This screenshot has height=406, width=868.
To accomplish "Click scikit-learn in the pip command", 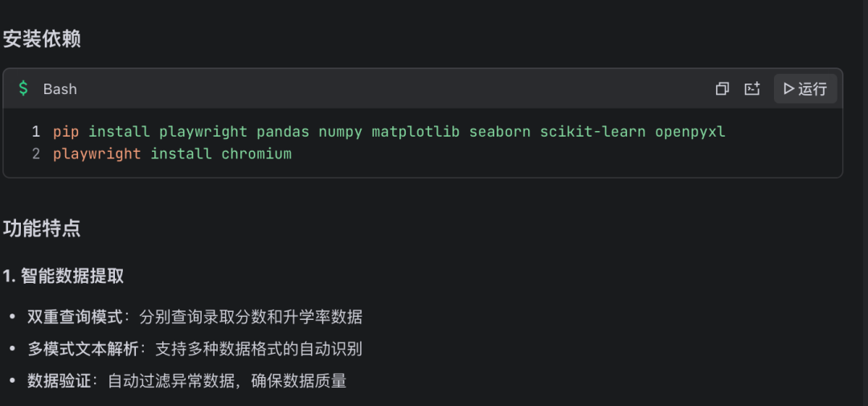I will 592,131.
